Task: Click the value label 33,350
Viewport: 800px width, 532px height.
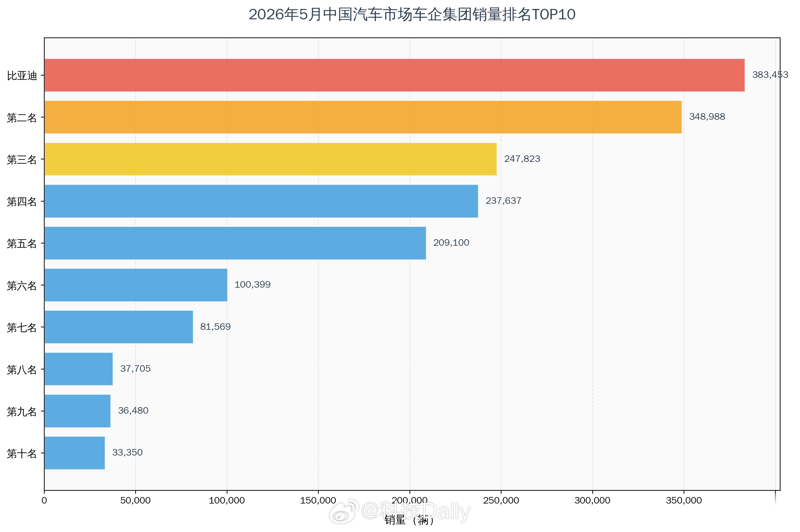Action: coord(127,453)
